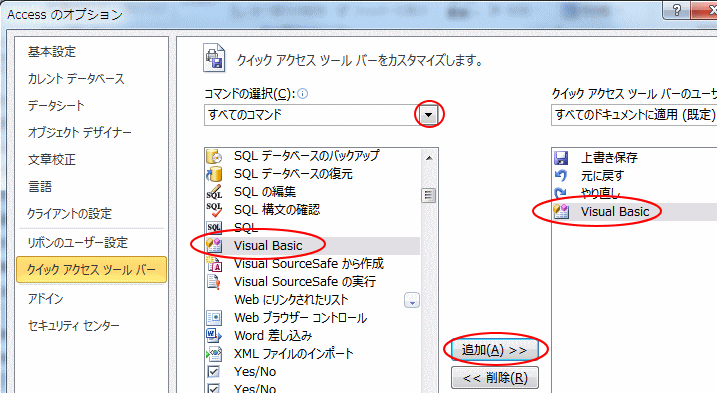717x393 pixels.
Task: Click the << 削除(R) button
Action: coord(495,378)
